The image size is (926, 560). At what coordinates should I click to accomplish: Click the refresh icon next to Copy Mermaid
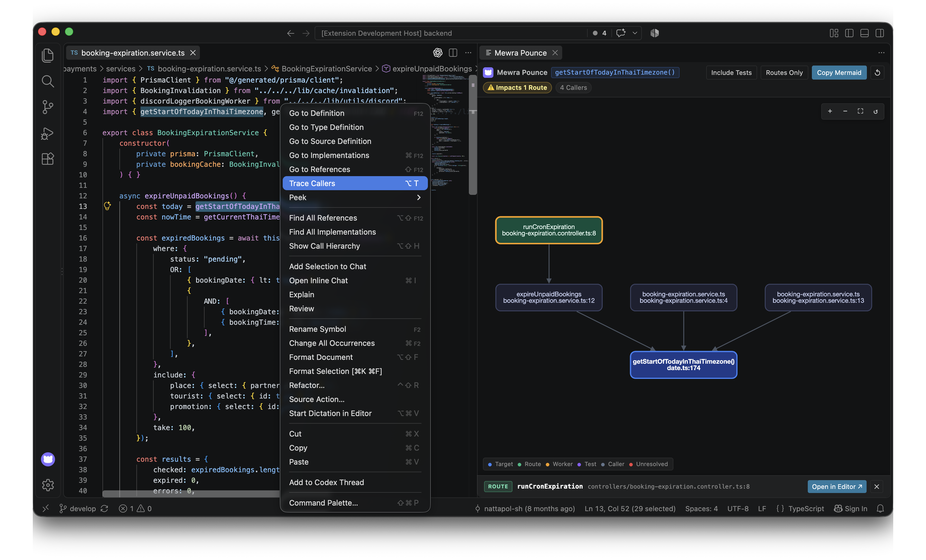pyautogui.click(x=877, y=73)
